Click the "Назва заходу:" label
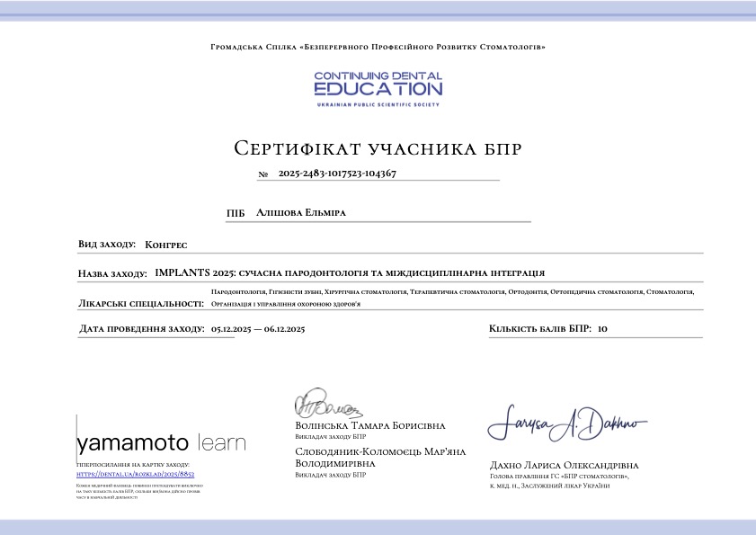 click(112, 274)
